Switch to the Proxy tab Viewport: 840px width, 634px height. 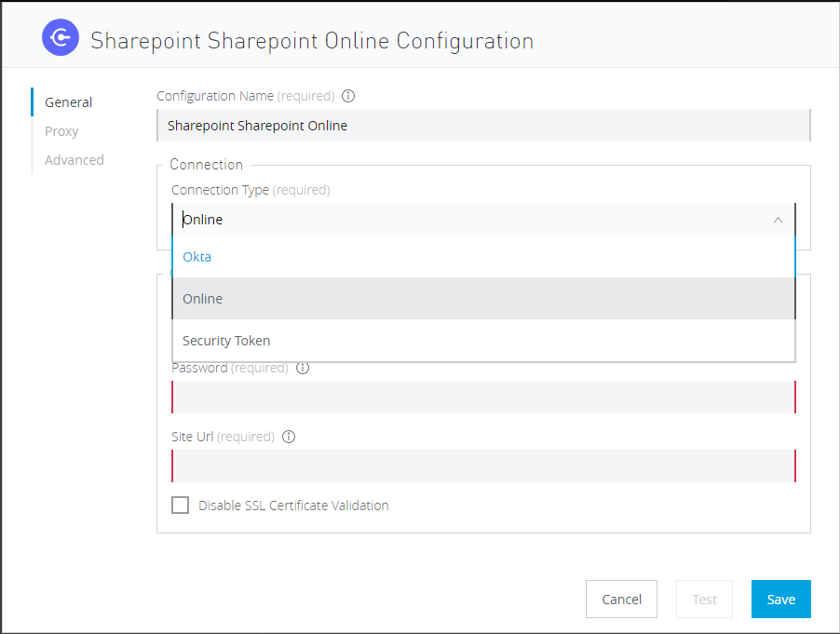coord(61,130)
